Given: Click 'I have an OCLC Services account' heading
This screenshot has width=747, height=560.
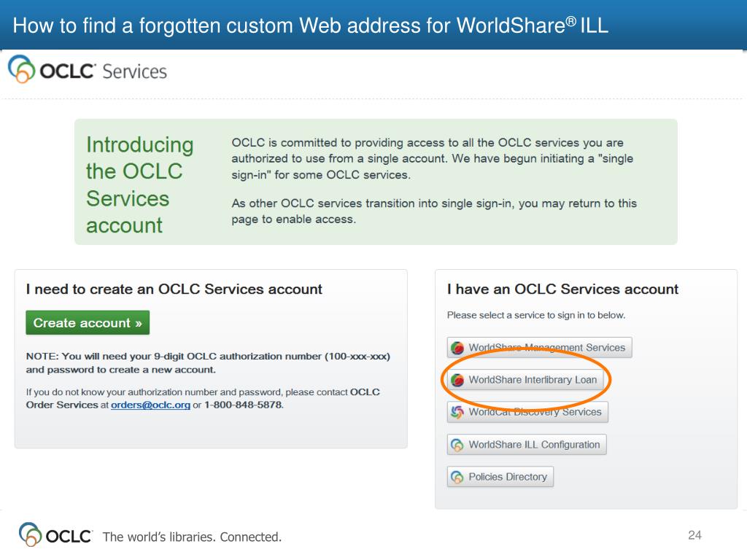Looking at the screenshot, I should pyautogui.click(x=562, y=289).
